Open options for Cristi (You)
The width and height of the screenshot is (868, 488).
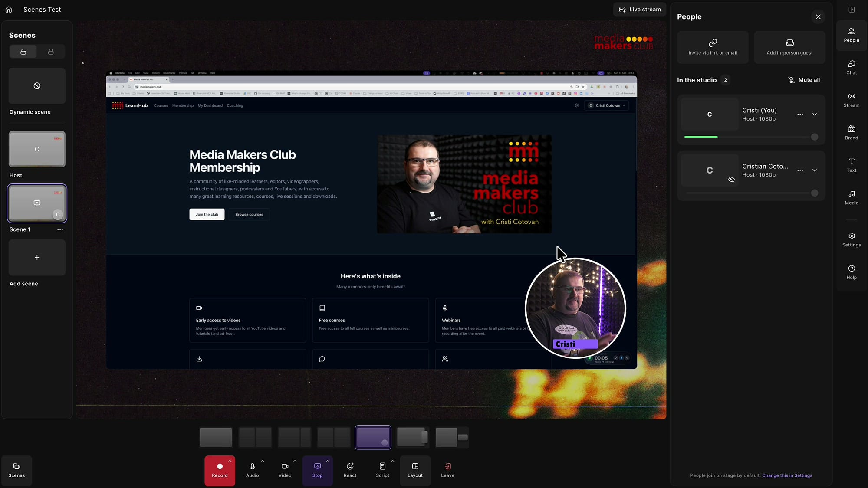tap(800, 115)
